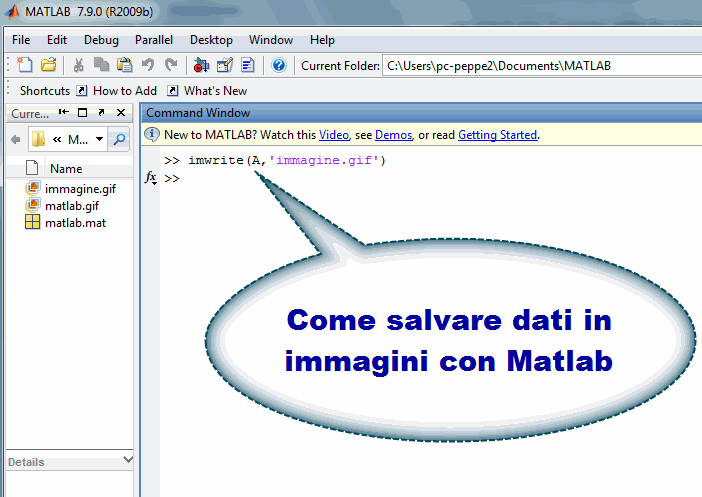The width and height of the screenshot is (702, 497).
Task: Click the blue Help question mark icon
Action: (x=278, y=65)
